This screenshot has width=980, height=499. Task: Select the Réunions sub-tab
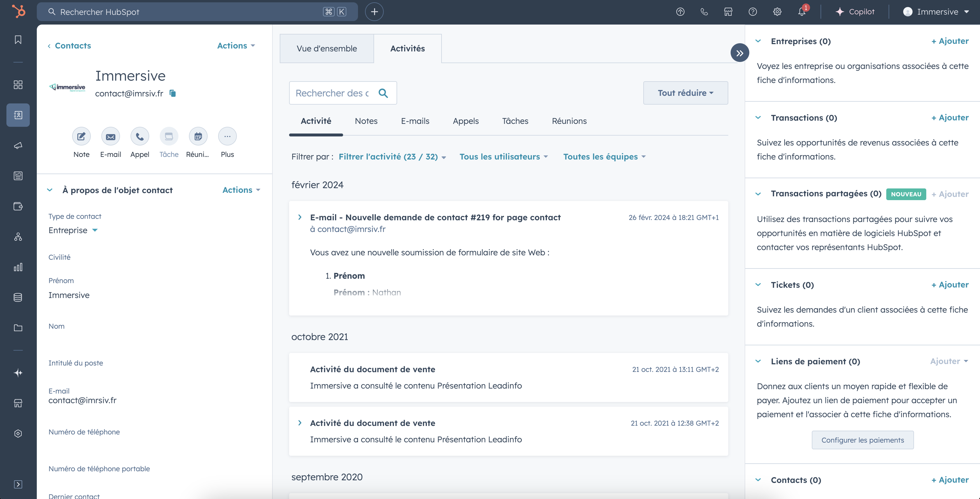569,121
